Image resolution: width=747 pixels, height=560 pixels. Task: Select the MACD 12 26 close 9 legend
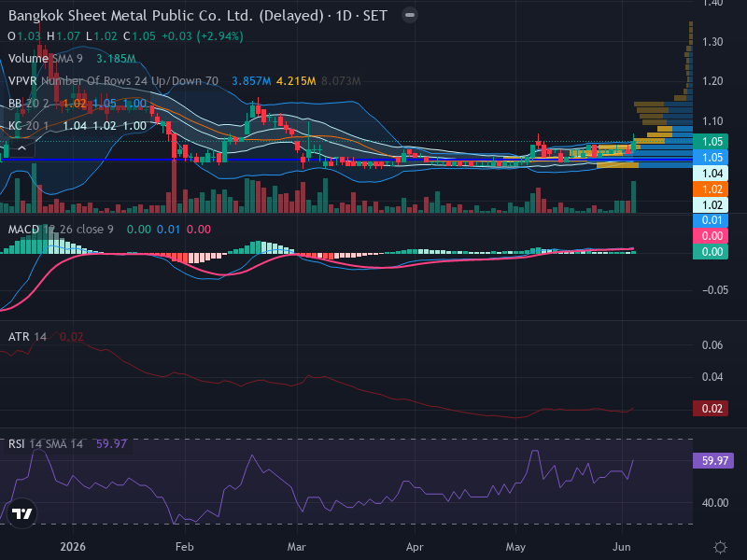click(x=61, y=230)
